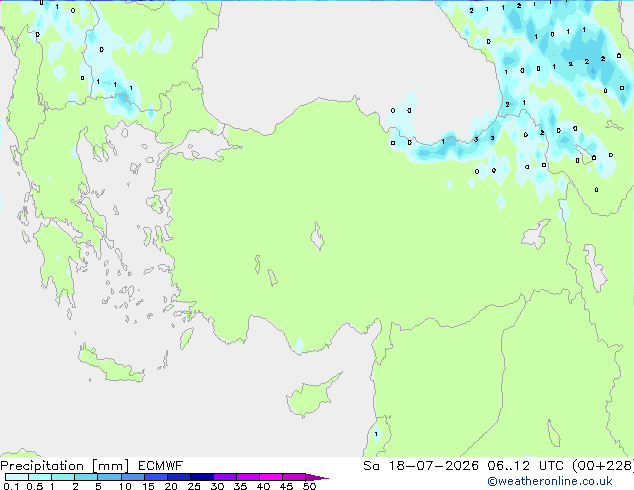
Task: Click the legend value label '50'
Action: (309, 486)
